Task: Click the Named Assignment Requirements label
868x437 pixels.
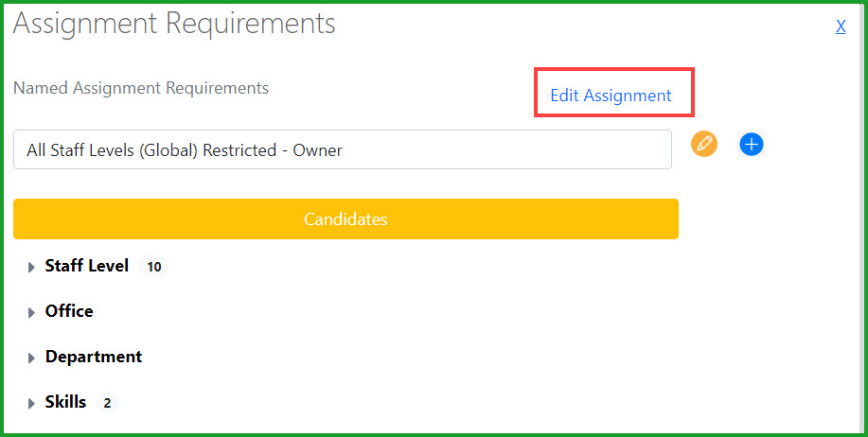Action: 141,88
